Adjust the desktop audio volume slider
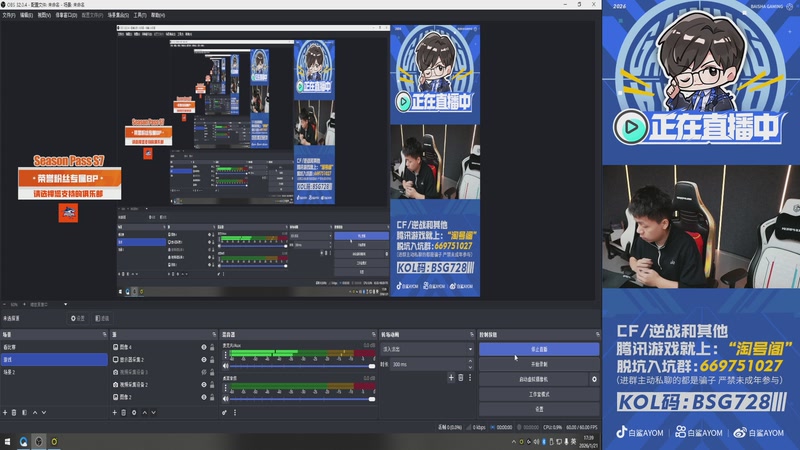The image size is (800, 450). point(302,398)
